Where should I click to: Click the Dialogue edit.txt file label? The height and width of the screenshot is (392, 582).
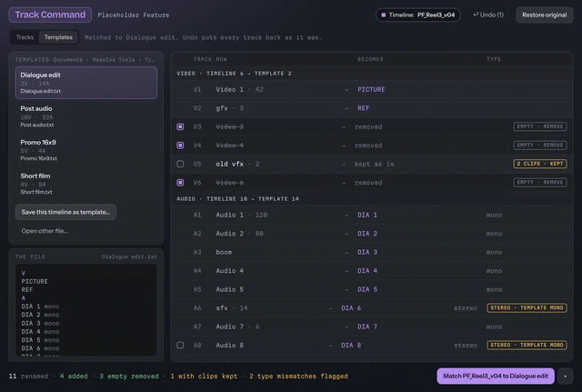pos(129,256)
